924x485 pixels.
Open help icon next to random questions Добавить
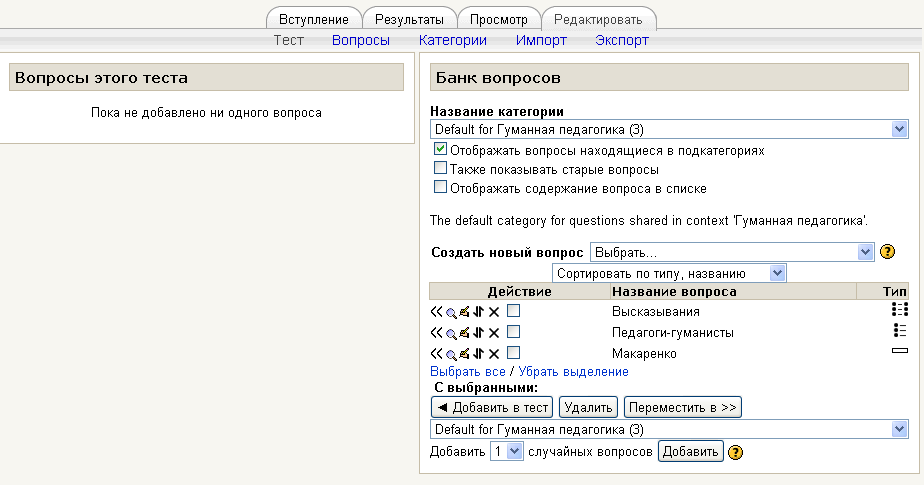[x=736, y=452]
